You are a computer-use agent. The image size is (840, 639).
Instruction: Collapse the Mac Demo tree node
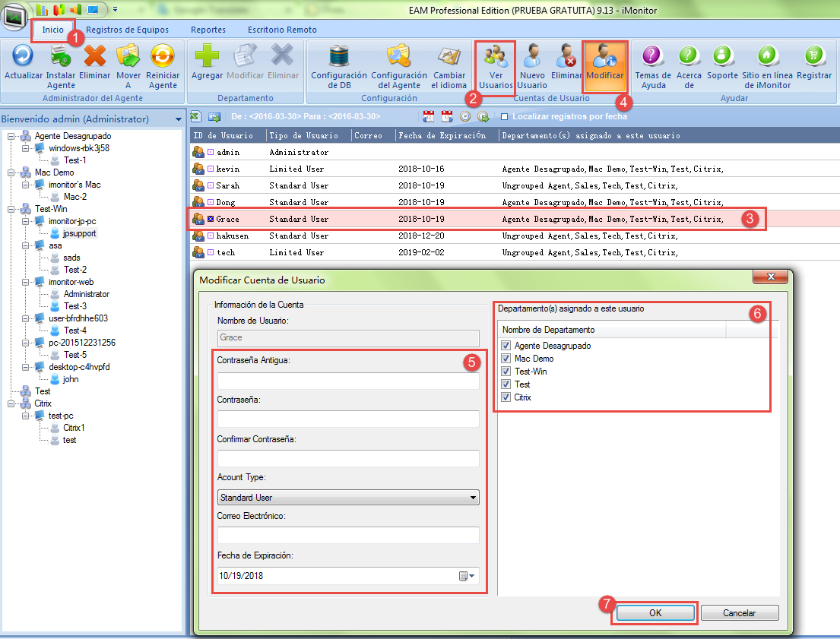(x=11, y=172)
